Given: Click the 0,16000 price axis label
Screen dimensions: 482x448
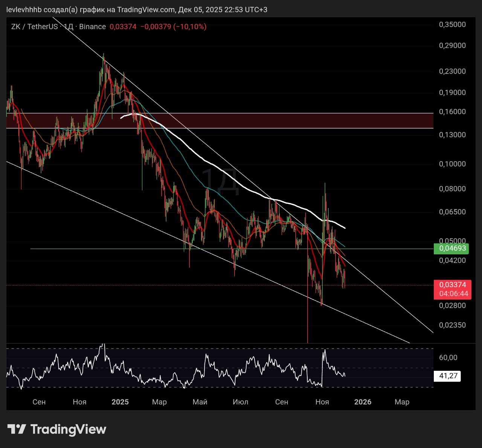Looking at the screenshot, I should point(452,112).
